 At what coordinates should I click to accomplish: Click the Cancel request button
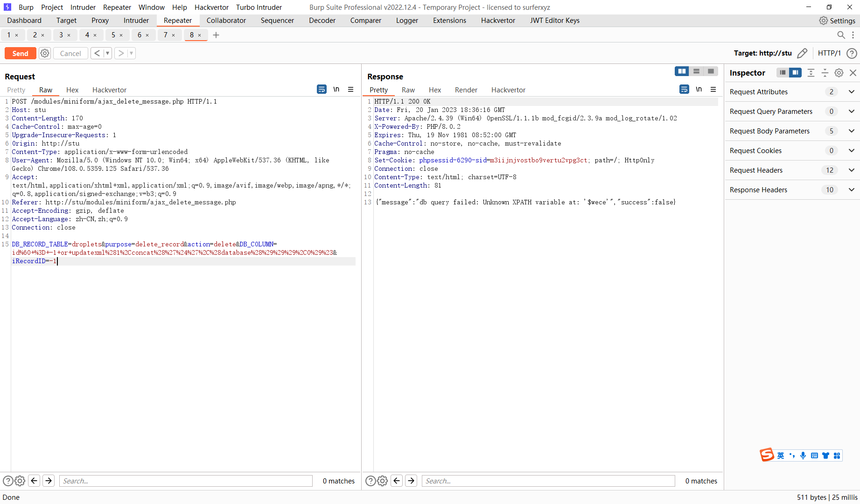(x=70, y=53)
